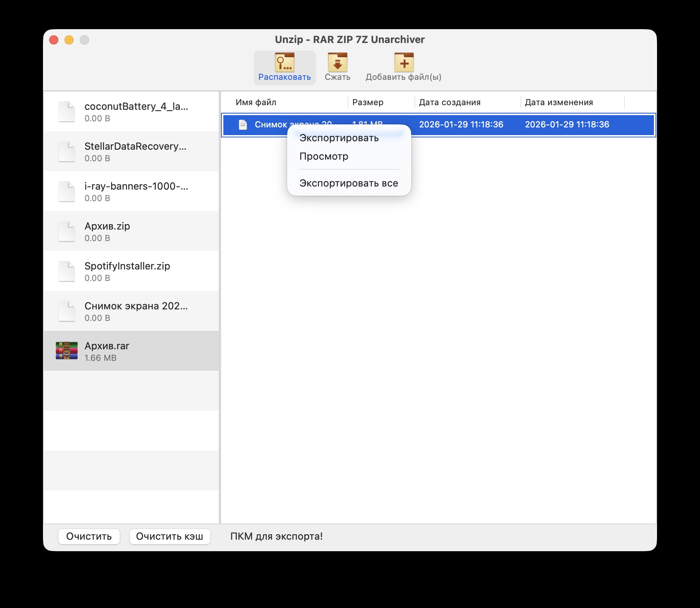Select the highlighted Снимок экрана file row
Image resolution: width=700 pixels, height=608 pixels.
(537, 125)
